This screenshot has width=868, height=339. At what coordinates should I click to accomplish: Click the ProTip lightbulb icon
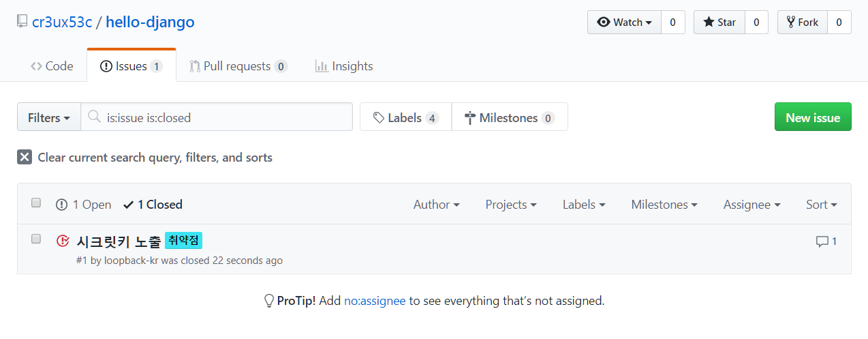[269, 301]
